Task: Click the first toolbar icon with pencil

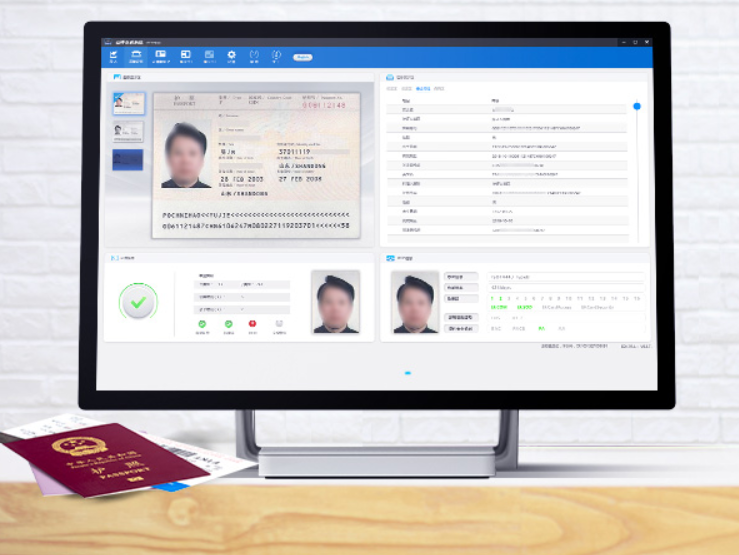Action: click(x=113, y=56)
